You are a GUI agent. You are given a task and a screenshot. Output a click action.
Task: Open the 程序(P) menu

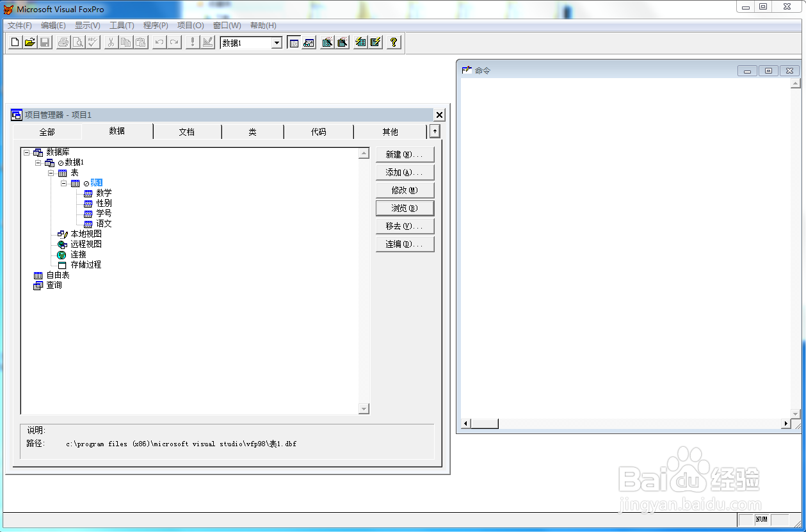pos(156,26)
